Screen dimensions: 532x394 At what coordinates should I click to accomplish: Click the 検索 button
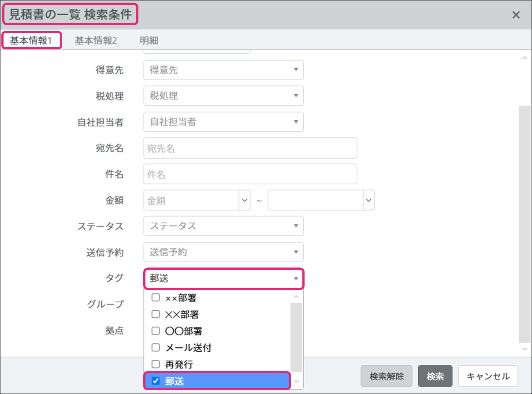(435, 376)
